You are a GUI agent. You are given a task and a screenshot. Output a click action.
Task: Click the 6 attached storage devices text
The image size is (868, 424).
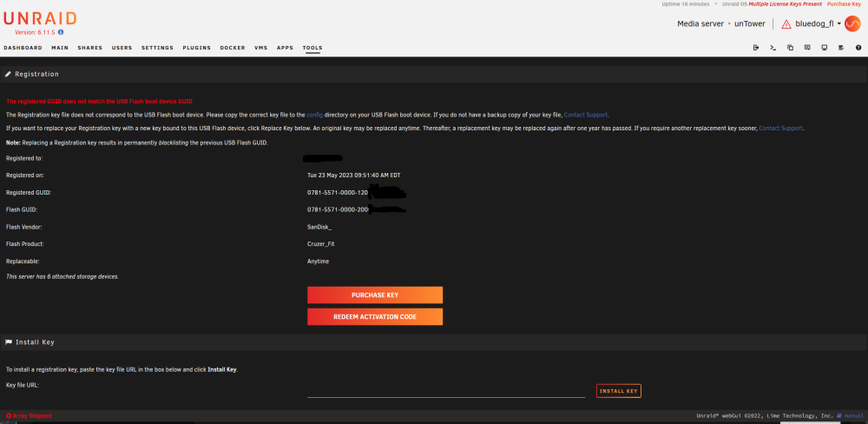[x=62, y=276]
